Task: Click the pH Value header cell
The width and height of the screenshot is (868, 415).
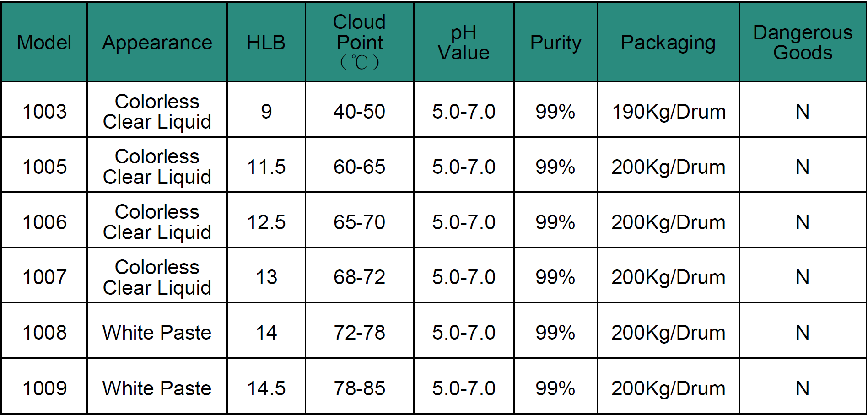Action: [x=464, y=42]
